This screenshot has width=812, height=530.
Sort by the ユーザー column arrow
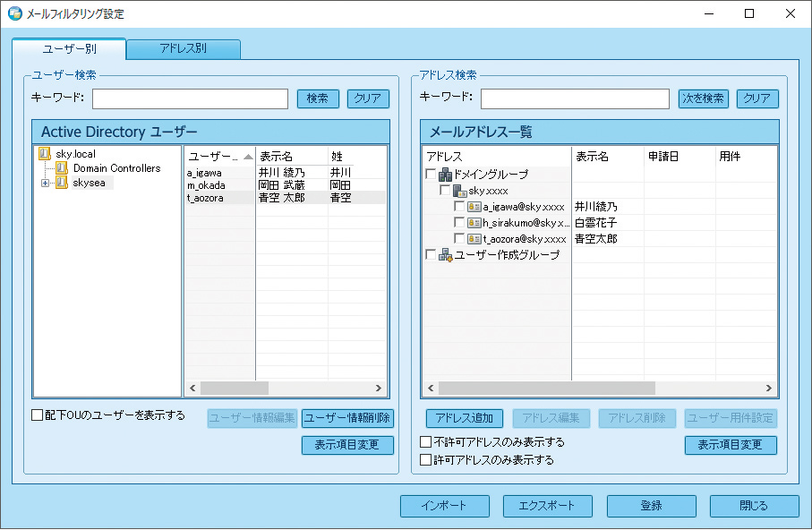pyautogui.click(x=249, y=157)
